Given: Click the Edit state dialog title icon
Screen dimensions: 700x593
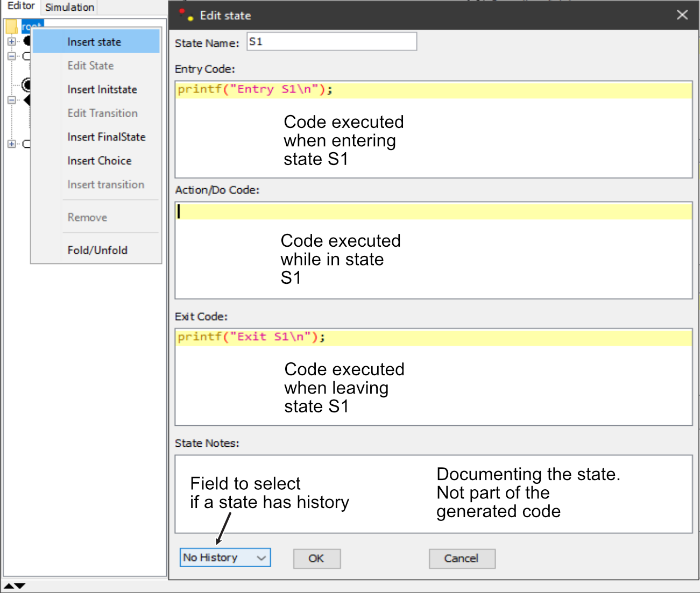Looking at the screenshot, I should coord(186,15).
